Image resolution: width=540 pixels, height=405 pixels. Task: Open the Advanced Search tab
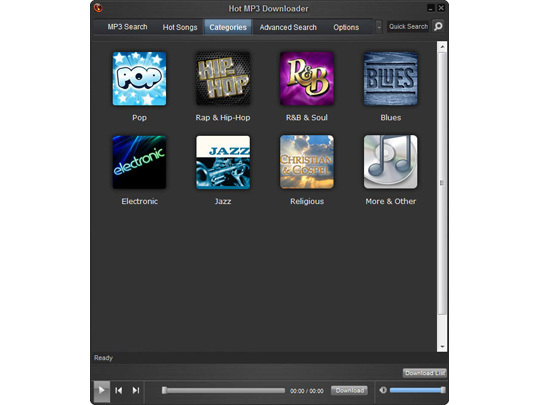(288, 27)
